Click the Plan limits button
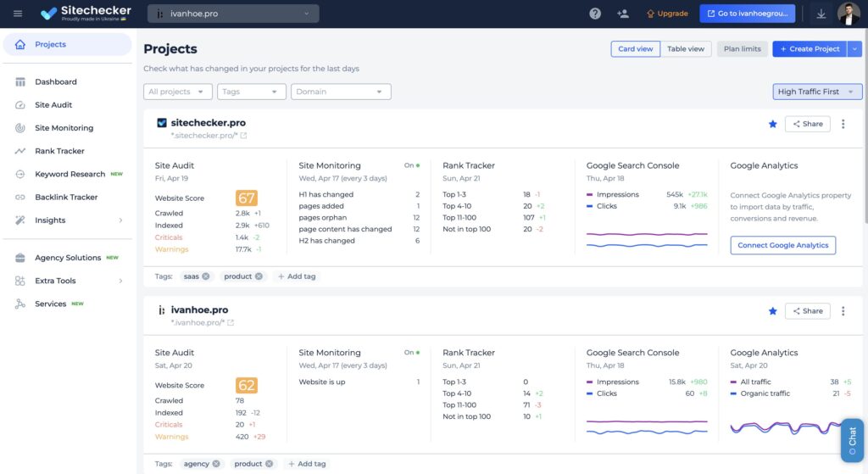This screenshot has width=868, height=474. pos(743,48)
